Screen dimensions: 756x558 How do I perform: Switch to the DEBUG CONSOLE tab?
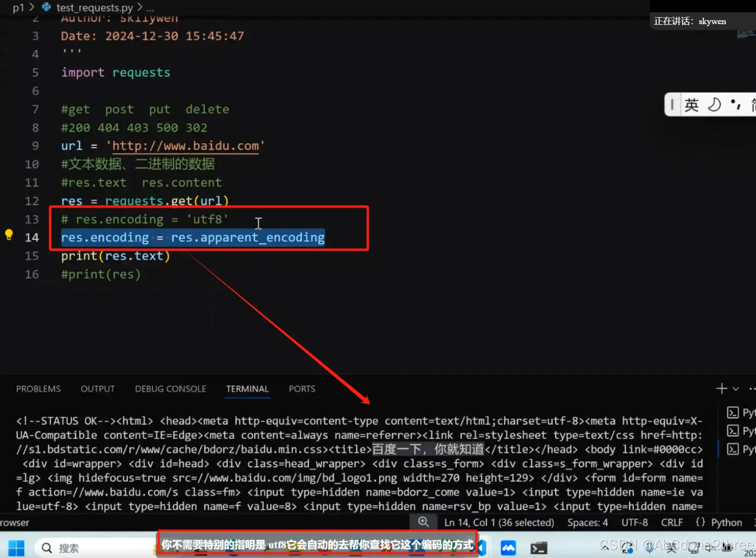pos(170,389)
